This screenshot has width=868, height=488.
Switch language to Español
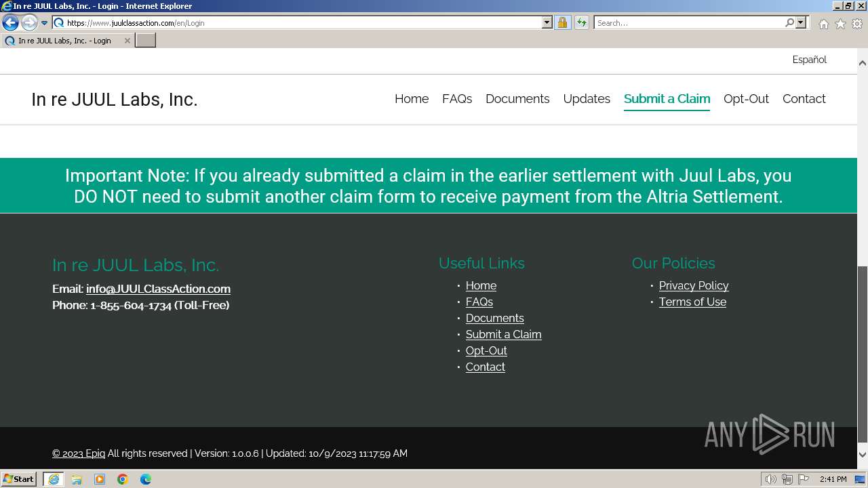click(x=809, y=60)
